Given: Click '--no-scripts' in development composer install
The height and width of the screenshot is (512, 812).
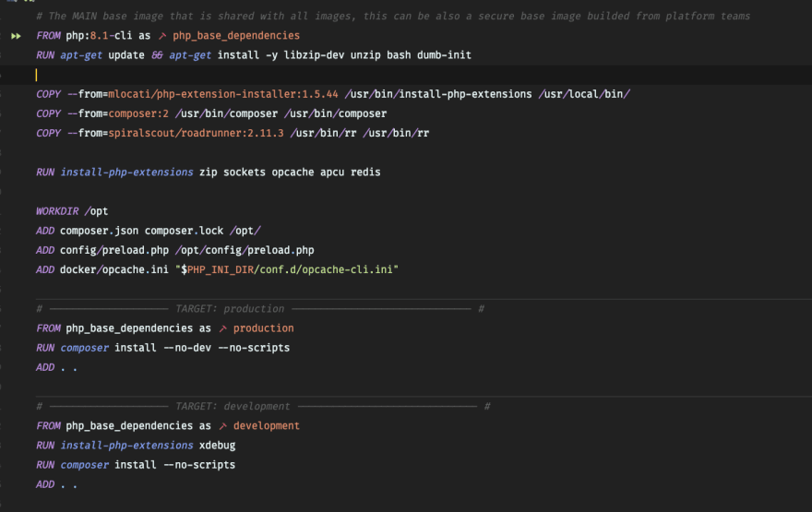Looking at the screenshot, I should [x=199, y=465].
